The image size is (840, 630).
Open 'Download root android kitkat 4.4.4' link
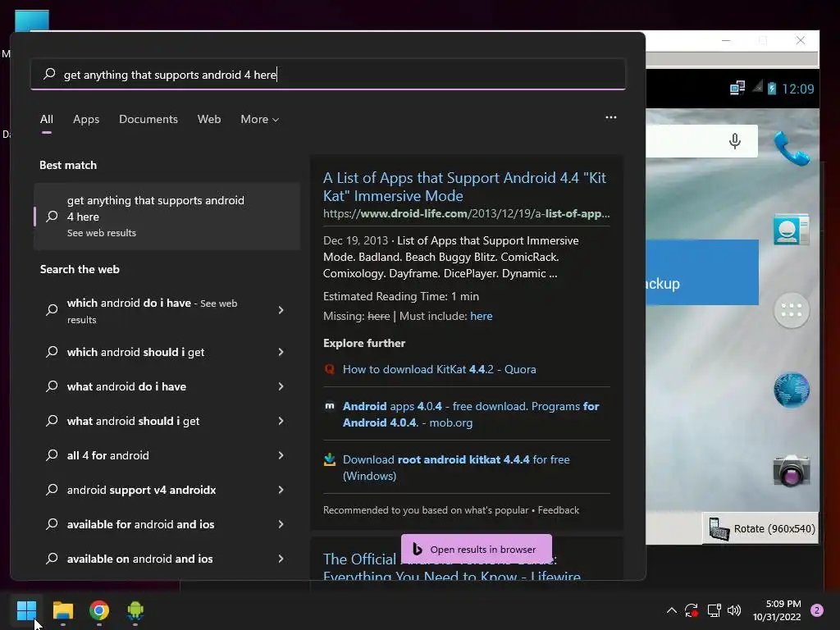click(x=456, y=467)
